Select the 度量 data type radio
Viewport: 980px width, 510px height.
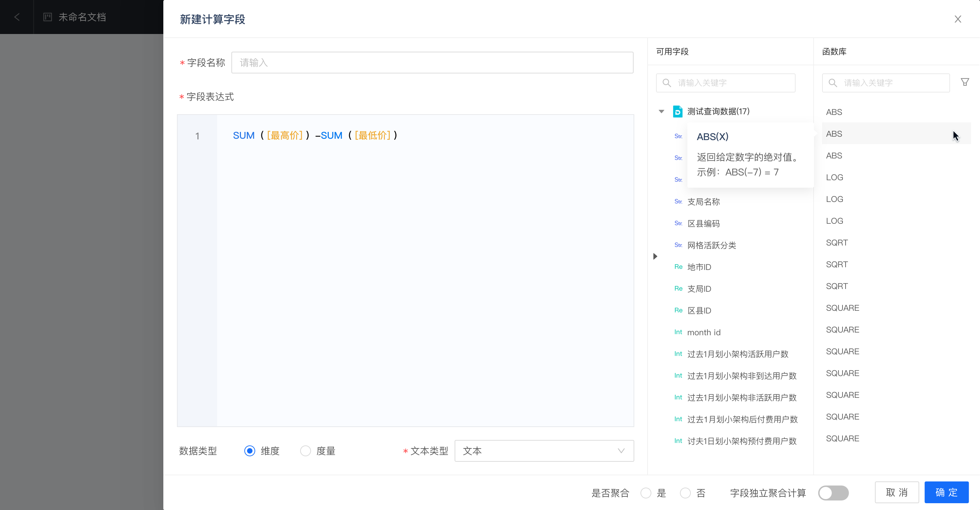click(x=306, y=451)
